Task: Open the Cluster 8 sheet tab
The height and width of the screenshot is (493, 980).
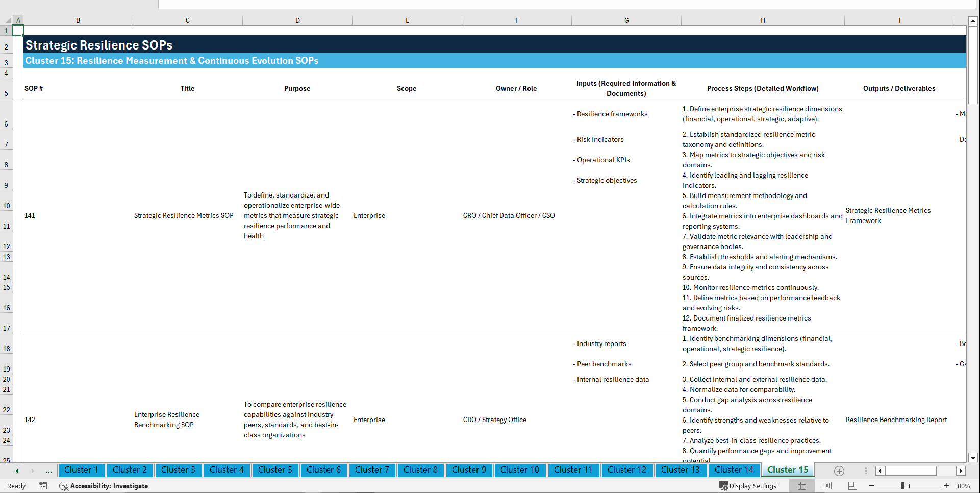Action: click(420, 470)
